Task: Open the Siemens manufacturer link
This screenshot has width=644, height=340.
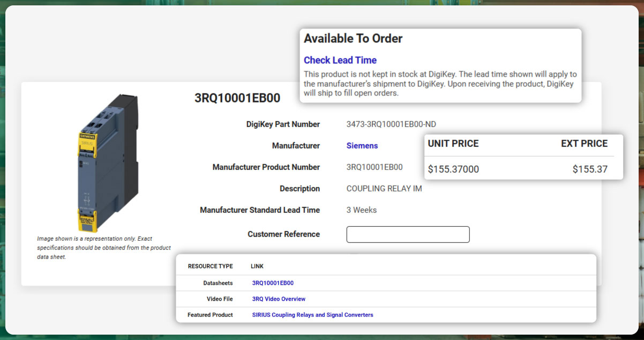Action: click(362, 146)
